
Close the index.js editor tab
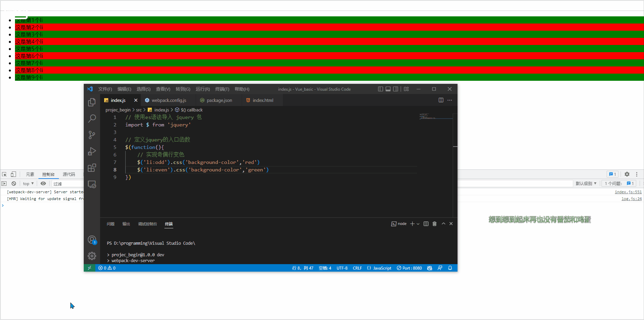(x=135, y=100)
